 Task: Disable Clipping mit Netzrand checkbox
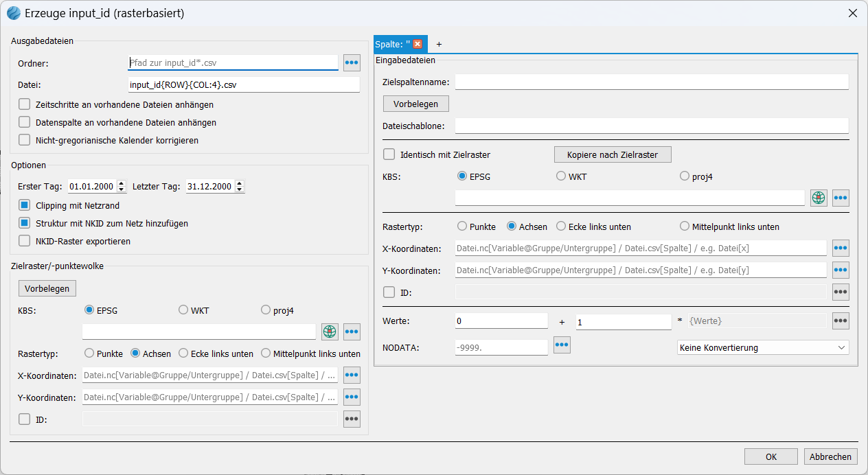(x=25, y=205)
